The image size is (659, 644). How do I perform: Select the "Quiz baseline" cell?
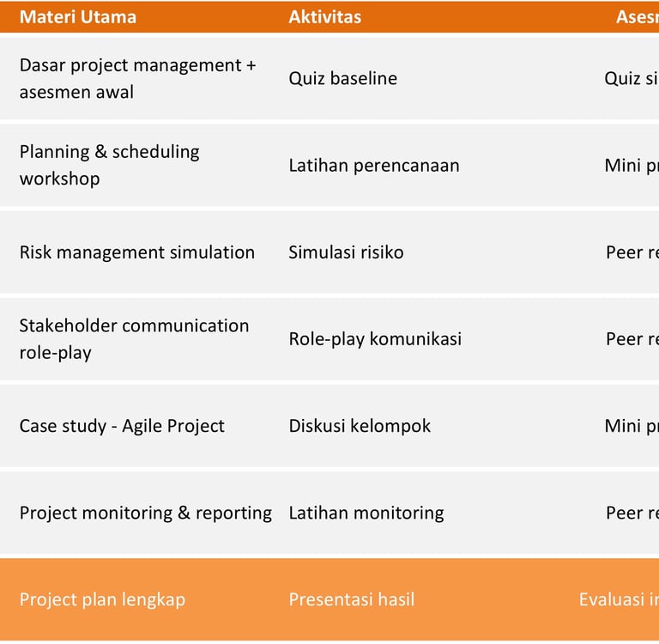[342, 78]
